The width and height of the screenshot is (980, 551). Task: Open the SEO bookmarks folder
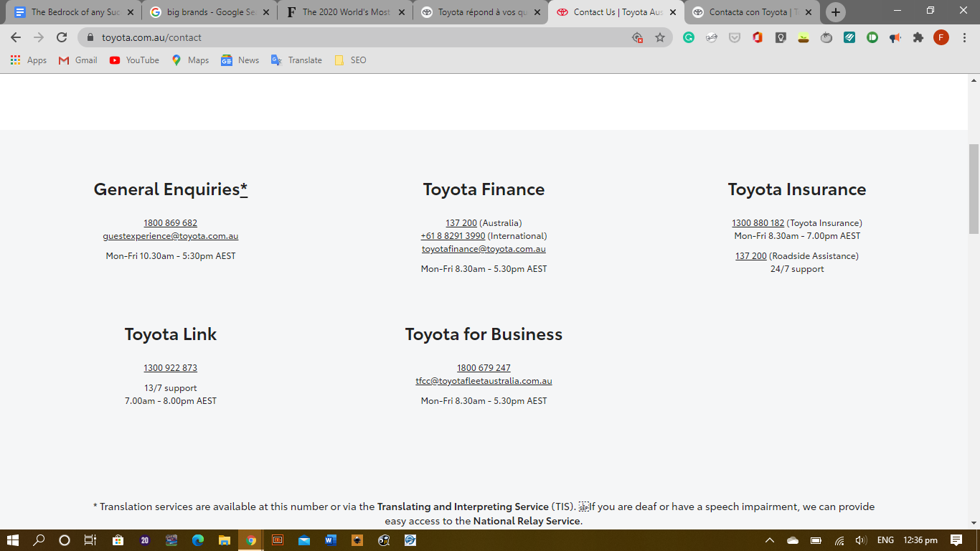(x=350, y=60)
